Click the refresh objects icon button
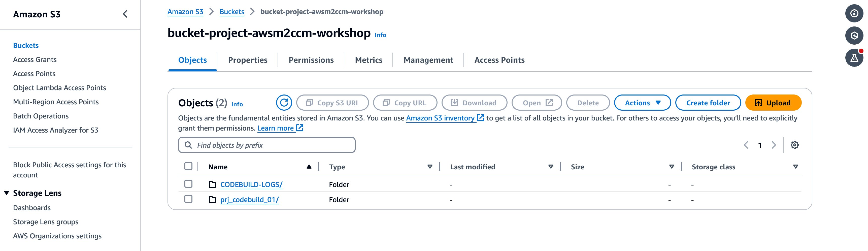868x251 pixels. click(284, 103)
